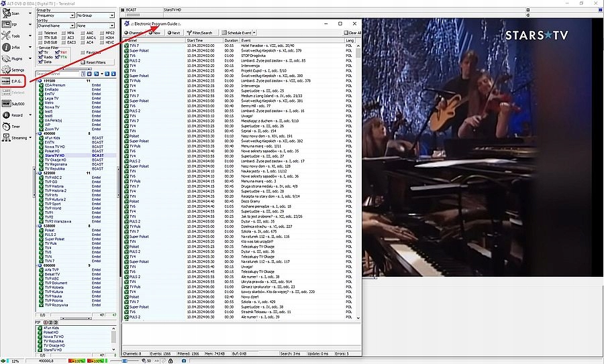Sort EPG by Lang column header
Image resolution: width=604 pixels, height=364 pixels.
[350, 40]
